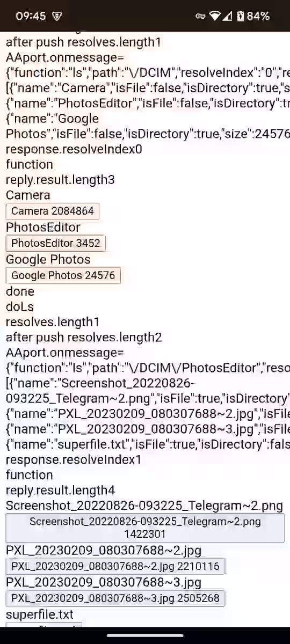Tap the "reply.result.length3" log line

pos(60,180)
